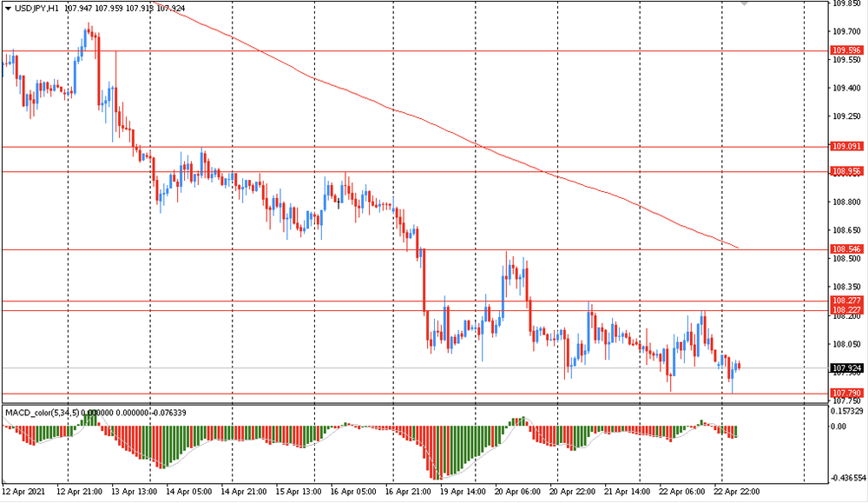Click the 14 Apr 05:00 time label

pyautogui.click(x=188, y=492)
